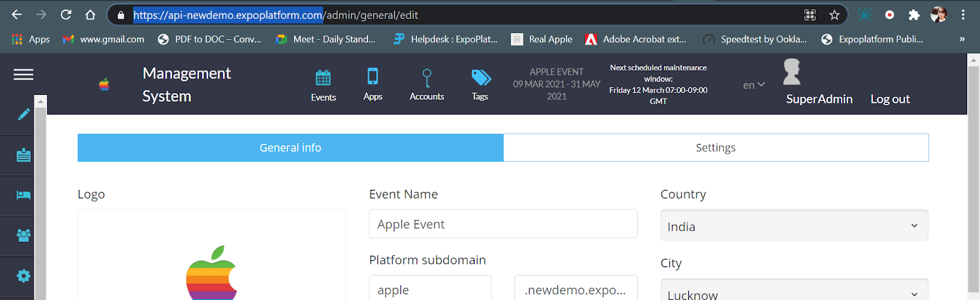Open Chrome three-dot menu
980x300 pixels.
point(963,15)
